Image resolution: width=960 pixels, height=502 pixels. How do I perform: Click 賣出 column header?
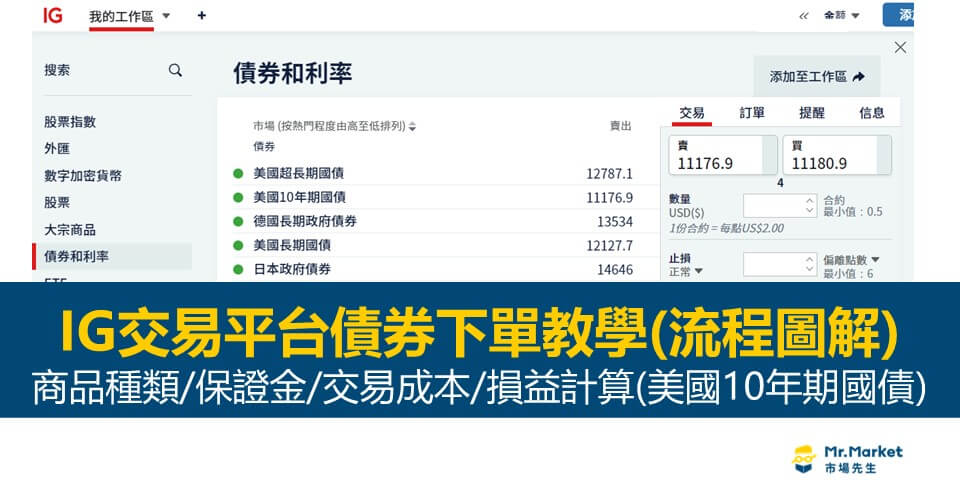[620, 126]
